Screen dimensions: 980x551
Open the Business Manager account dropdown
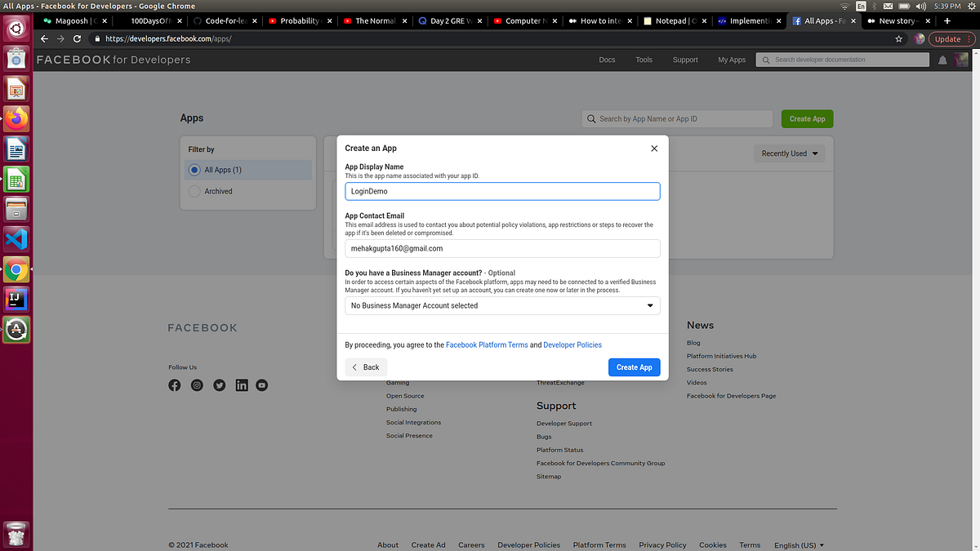point(501,305)
